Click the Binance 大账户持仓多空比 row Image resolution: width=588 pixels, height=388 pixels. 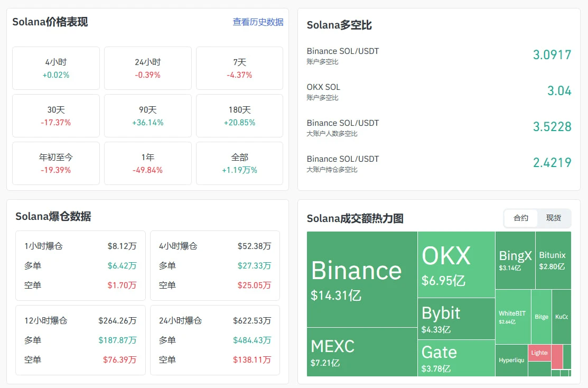click(x=438, y=163)
